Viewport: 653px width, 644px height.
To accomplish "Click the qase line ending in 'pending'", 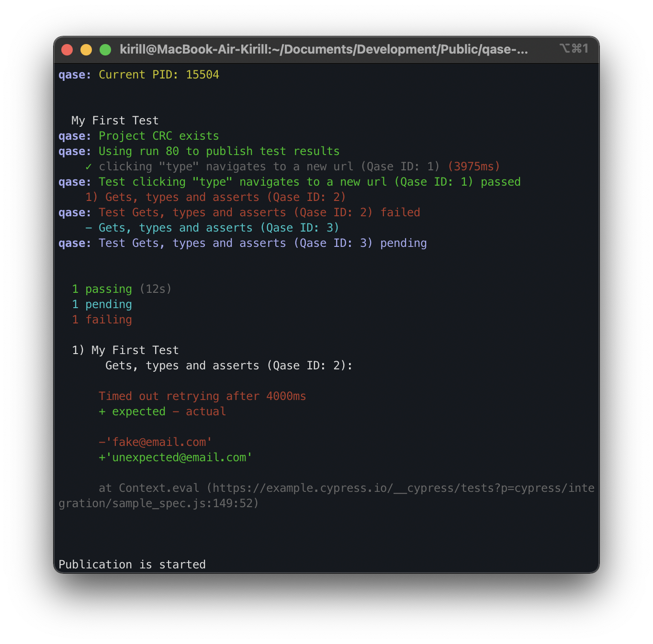I will click(243, 243).
